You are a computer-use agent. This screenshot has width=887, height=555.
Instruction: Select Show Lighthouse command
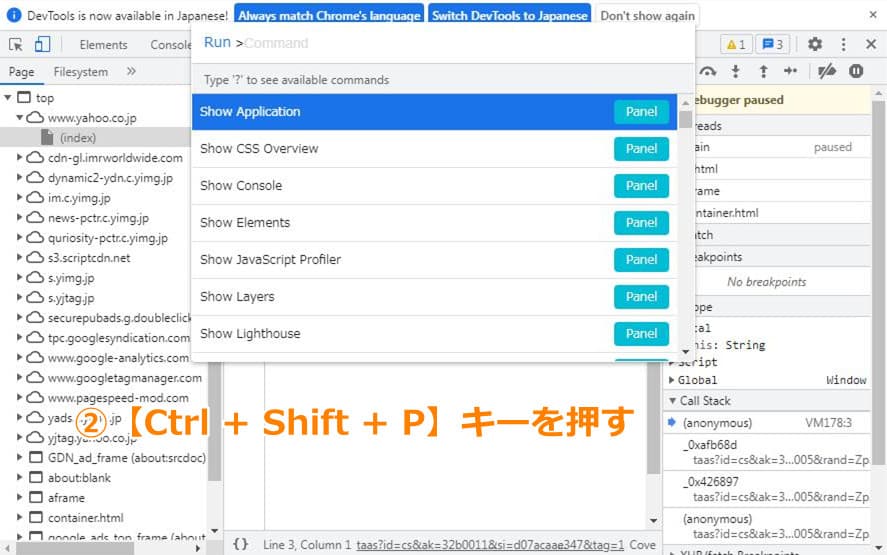coord(434,334)
